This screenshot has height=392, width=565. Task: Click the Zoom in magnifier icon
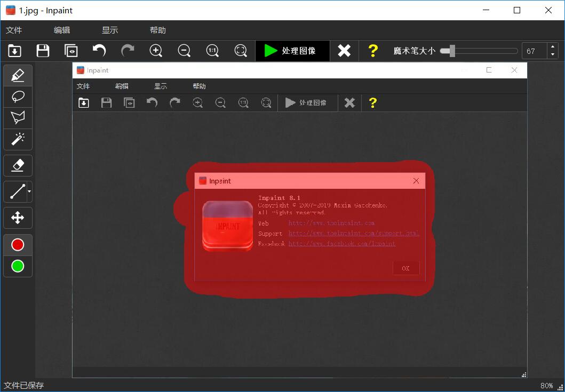[156, 51]
